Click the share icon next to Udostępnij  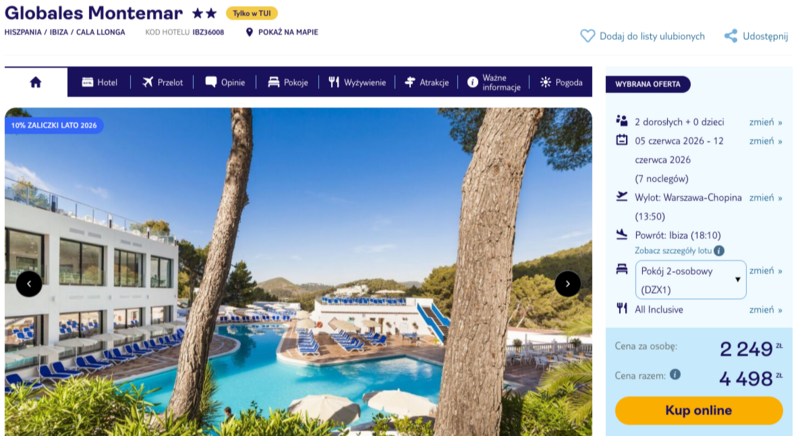point(731,36)
